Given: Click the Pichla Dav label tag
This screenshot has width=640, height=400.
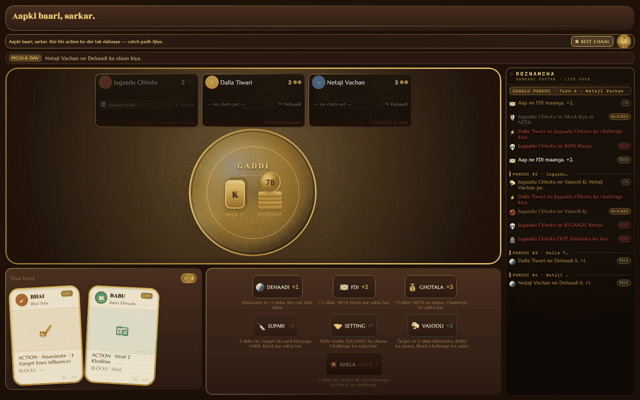Looking at the screenshot, I should [25, 58].
